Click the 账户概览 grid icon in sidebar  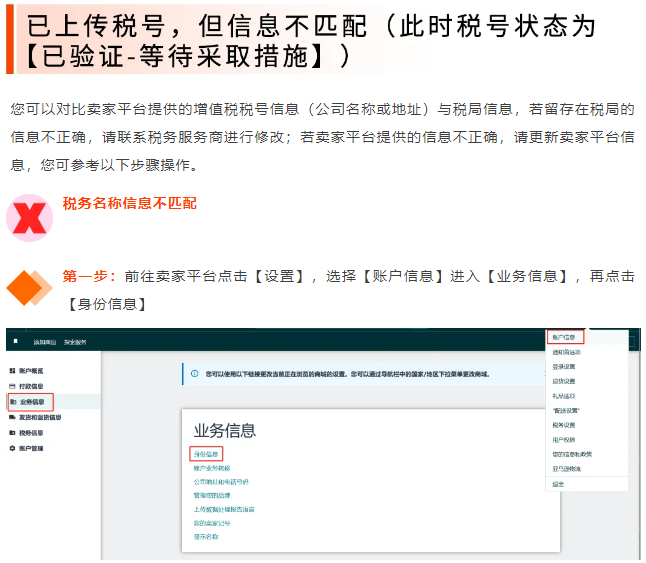click(x=12, y=371)
